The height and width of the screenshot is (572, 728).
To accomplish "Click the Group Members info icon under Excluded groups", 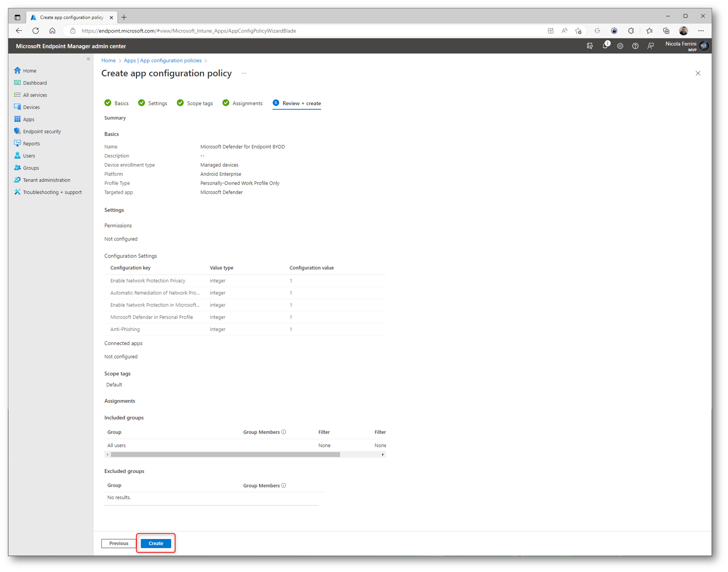I will [284, 486].
